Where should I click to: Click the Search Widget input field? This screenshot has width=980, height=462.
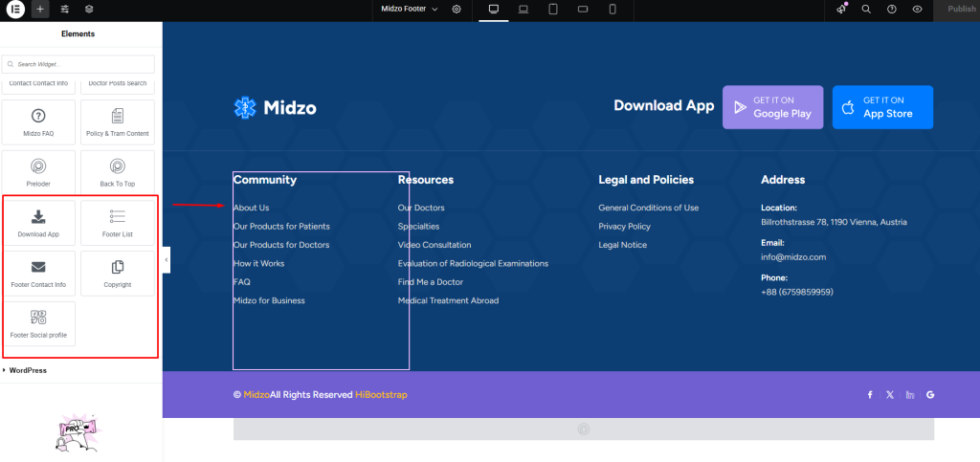pos(78,64)
